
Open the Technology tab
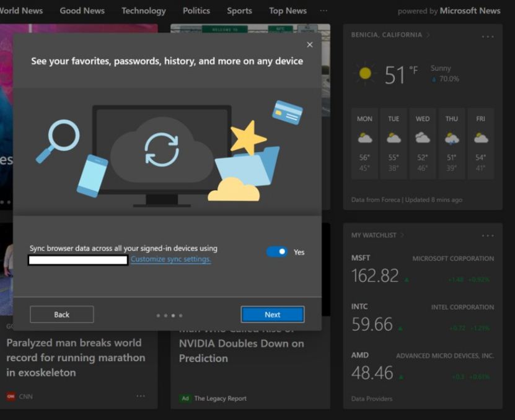click(x=144, y=11)
